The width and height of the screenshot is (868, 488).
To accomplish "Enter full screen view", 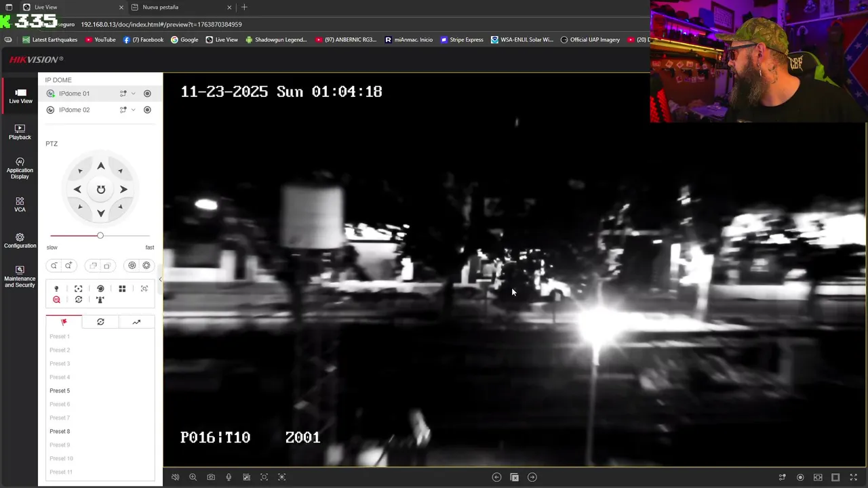I will coord(854,477).
